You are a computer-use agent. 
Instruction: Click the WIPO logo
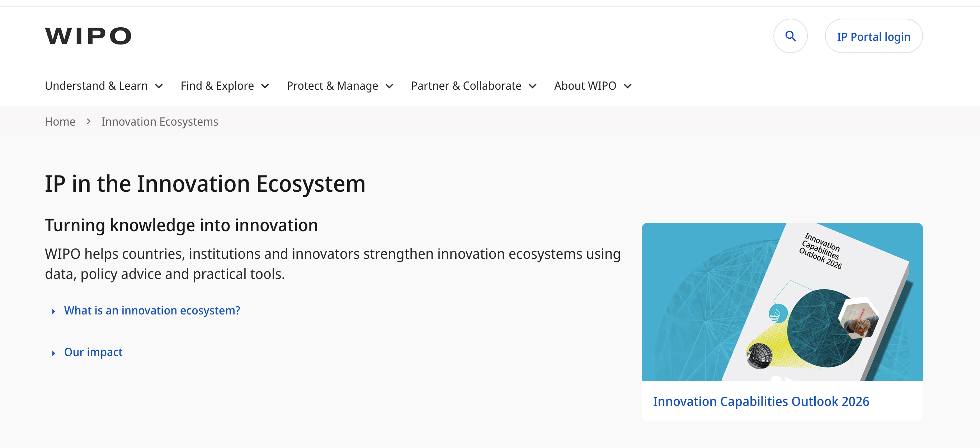88,36
